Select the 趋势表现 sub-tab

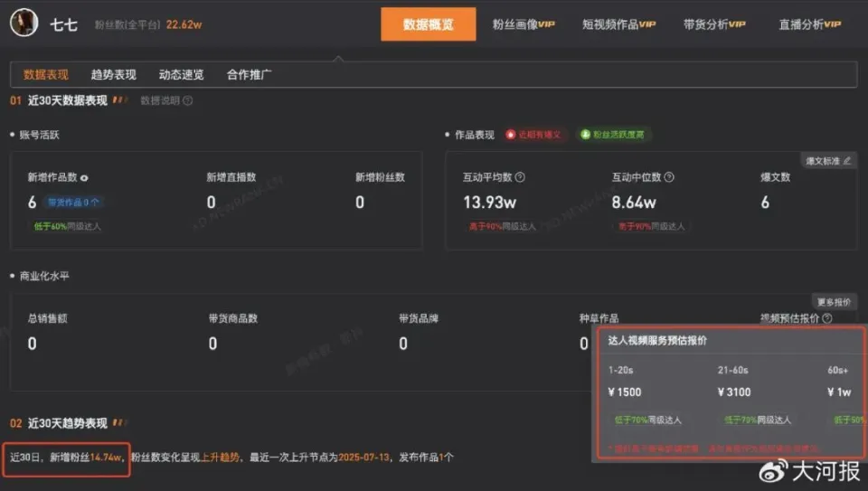click(x=113, y=74)
